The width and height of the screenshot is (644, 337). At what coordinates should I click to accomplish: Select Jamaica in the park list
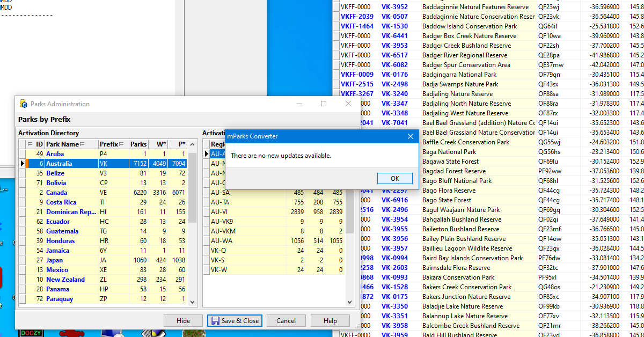104,251
